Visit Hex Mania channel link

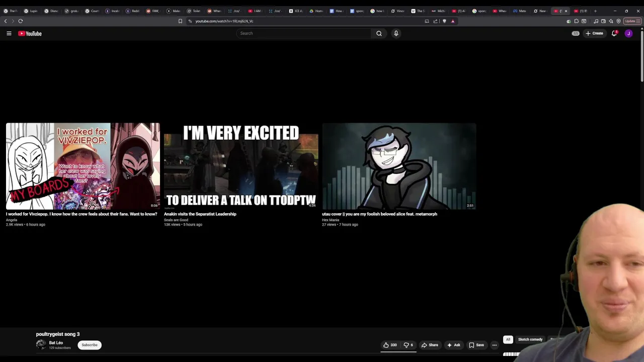[x=331, y=220]
